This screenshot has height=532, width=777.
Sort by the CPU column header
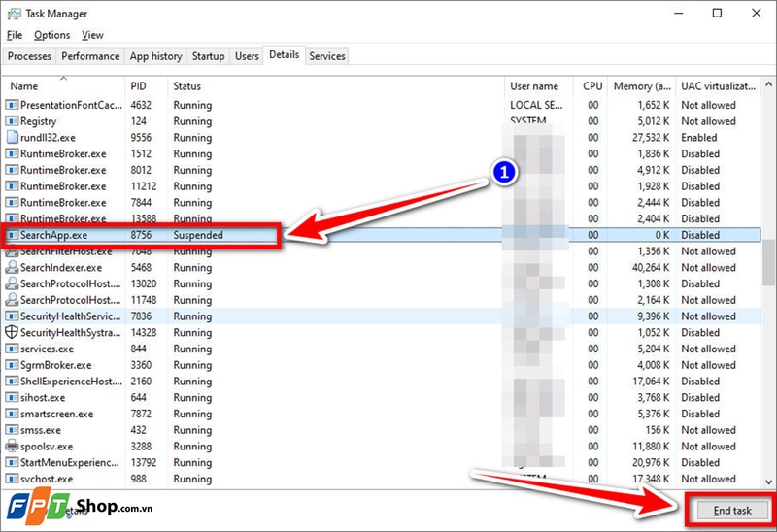(591, 86)
